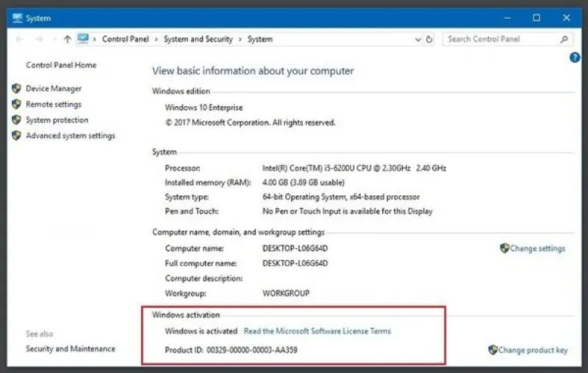Click the System window title icon

tap(17, 18)
